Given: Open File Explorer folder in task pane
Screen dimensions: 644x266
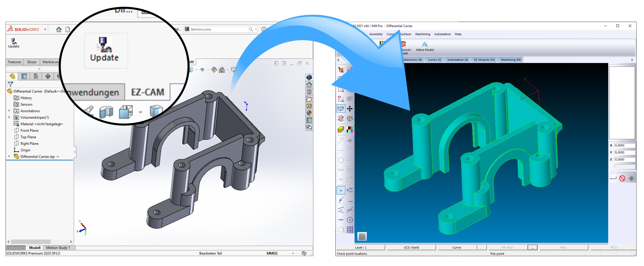Looking at the screenshot, I should (x=309, y=99).
